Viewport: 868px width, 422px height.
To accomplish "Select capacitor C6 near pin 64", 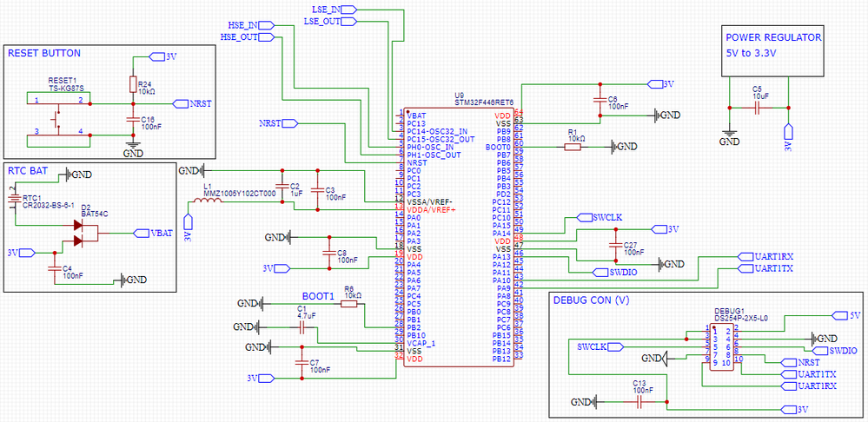I will pos(599,100).
